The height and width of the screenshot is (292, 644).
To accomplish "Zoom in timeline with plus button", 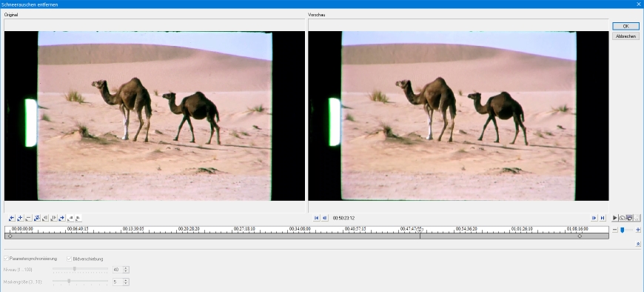I will [x=638, y=230].
